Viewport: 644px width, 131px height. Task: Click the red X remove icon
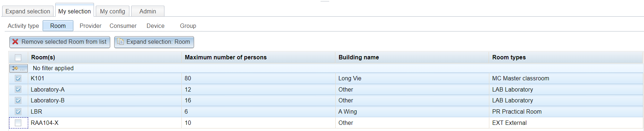coord(15,42)
